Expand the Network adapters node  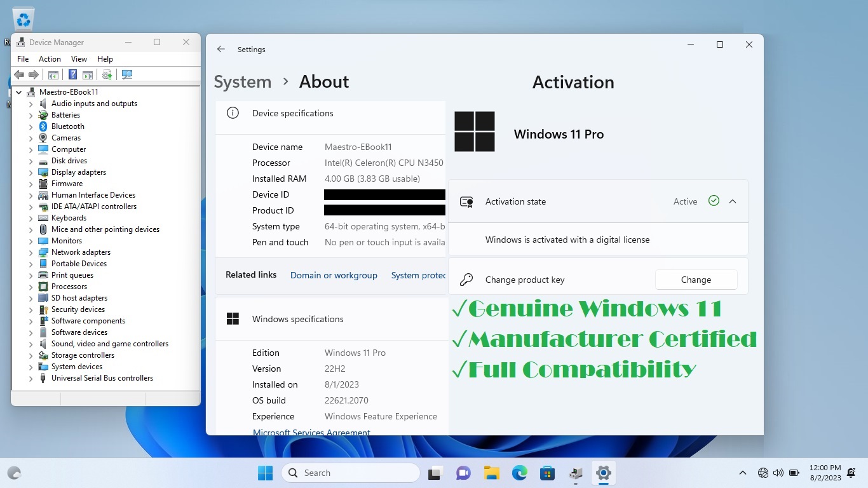coord(31,252)
